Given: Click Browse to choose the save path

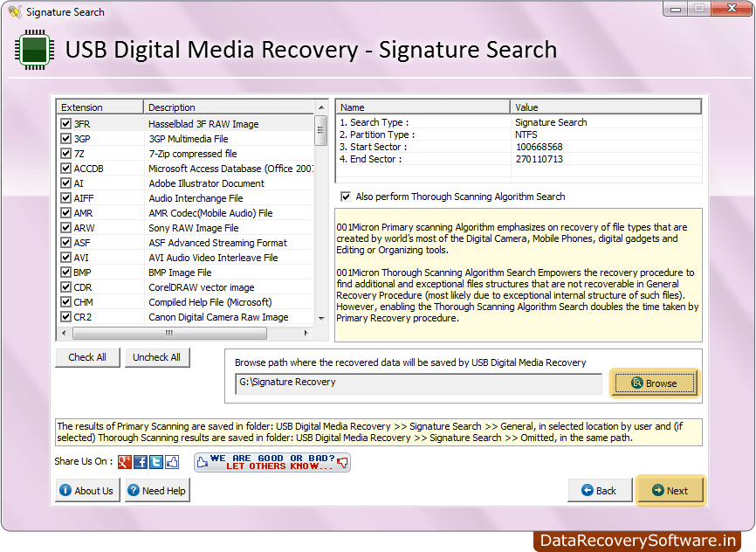Looking at the screenshot, I should click(x=654, y=383).
